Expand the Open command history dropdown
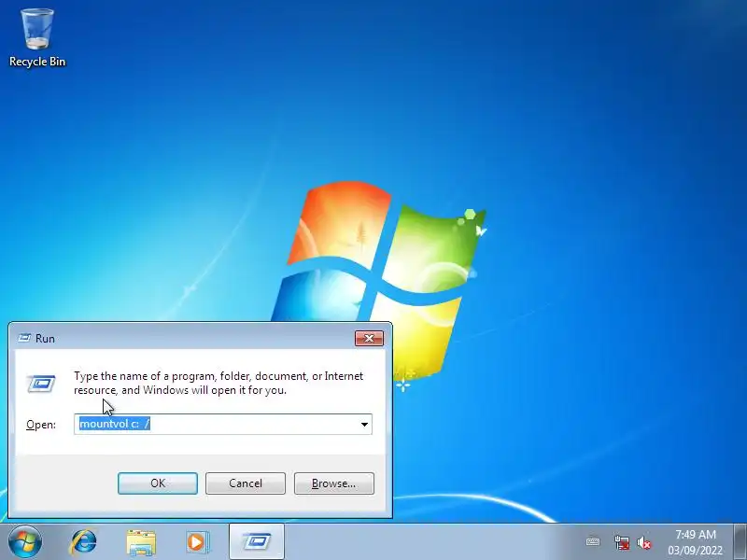747x560 pixels. pyautogui.click(x=364, y=425)
